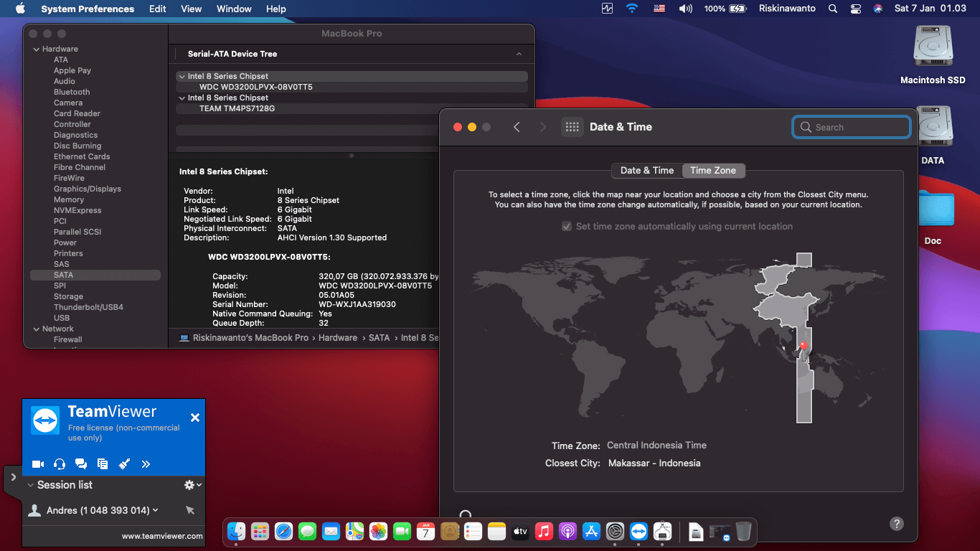Open Control Center in menu bar

[x=855, y=9]
